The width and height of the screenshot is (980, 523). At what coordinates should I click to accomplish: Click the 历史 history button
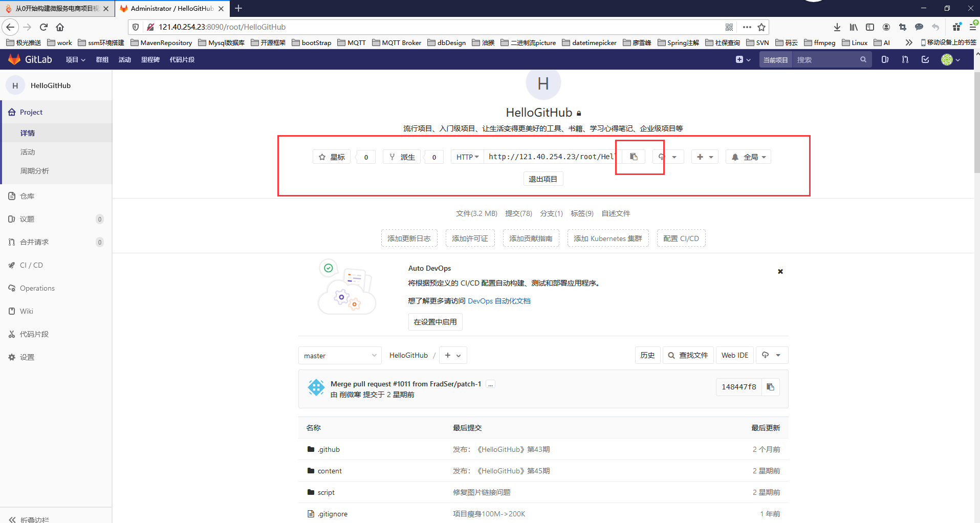point(647,355)
